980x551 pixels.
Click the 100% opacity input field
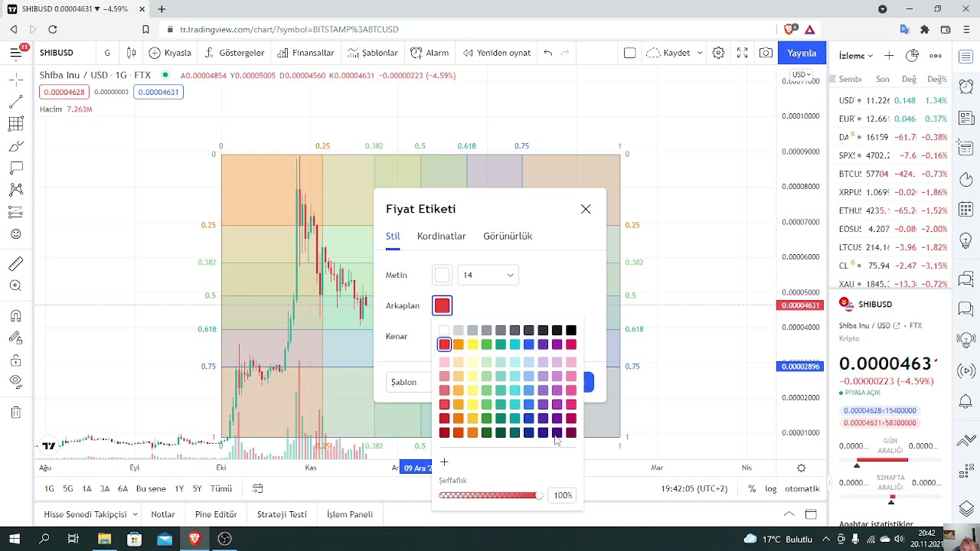click(x=563, y=495)
